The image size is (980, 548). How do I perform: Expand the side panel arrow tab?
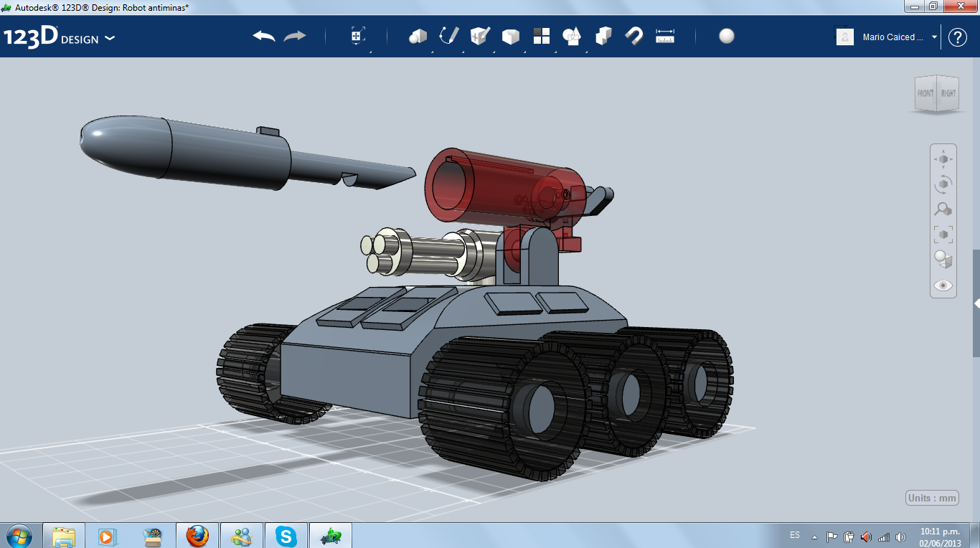[x=976, y=304]
